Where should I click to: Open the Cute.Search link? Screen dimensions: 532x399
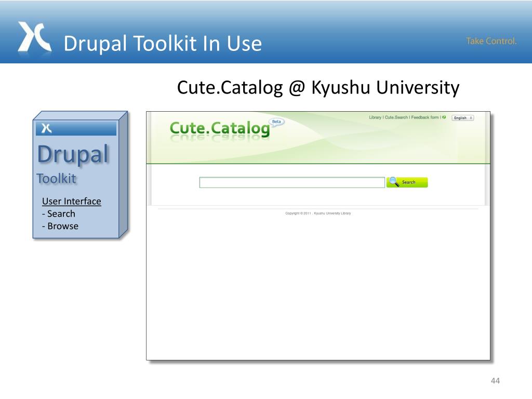coord(396,117)
